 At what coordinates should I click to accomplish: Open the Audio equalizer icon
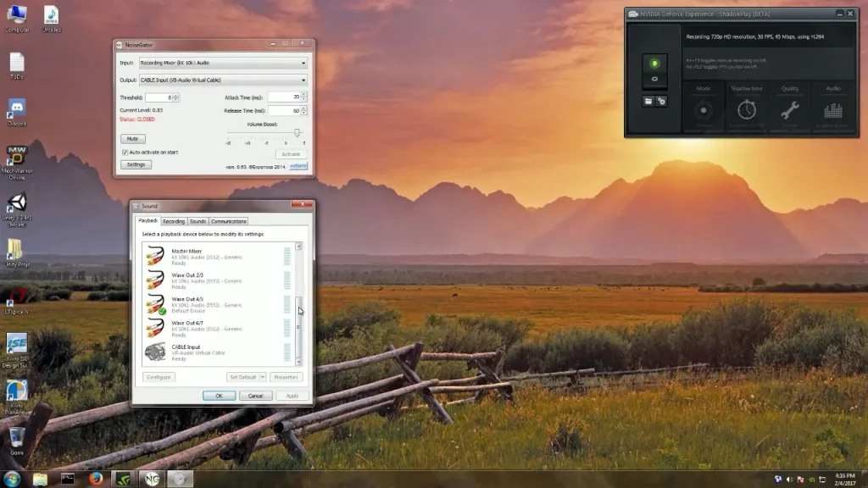833,110
